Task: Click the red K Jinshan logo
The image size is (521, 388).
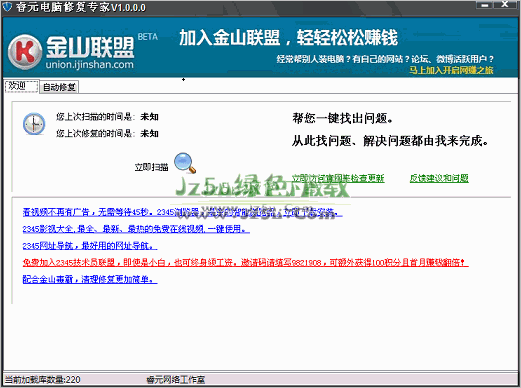Action: coord(25,52)
